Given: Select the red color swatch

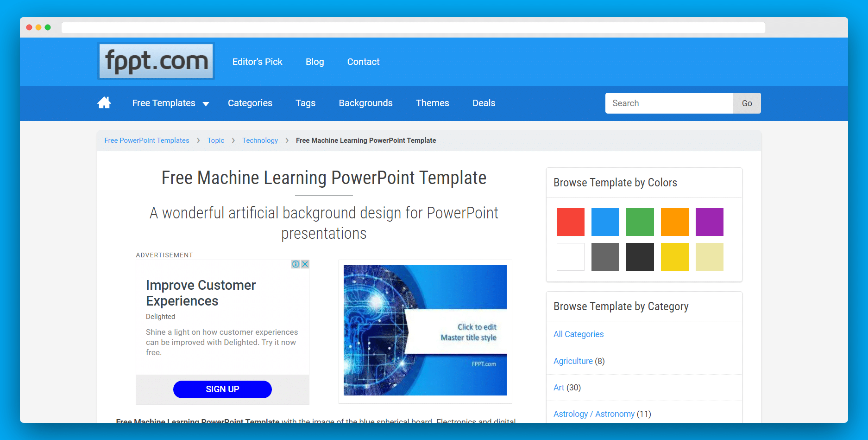Looking at the screenshot, I should tap(570, 222).
